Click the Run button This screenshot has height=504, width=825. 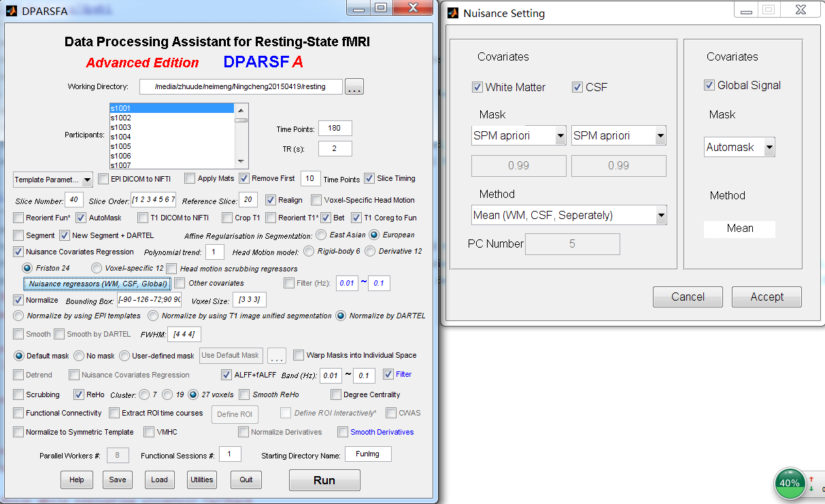[324, 480]
